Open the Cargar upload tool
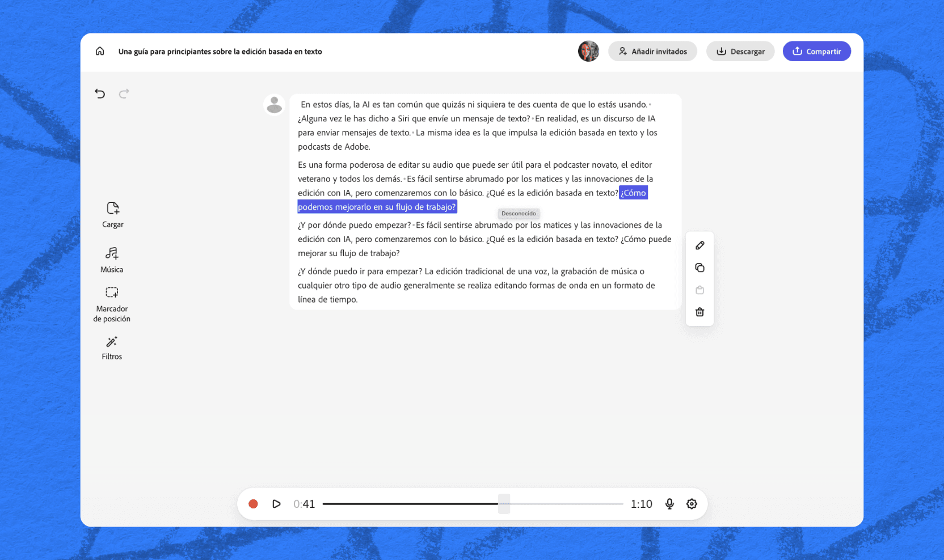The image size is (944, 560). [x=112, y=215]
